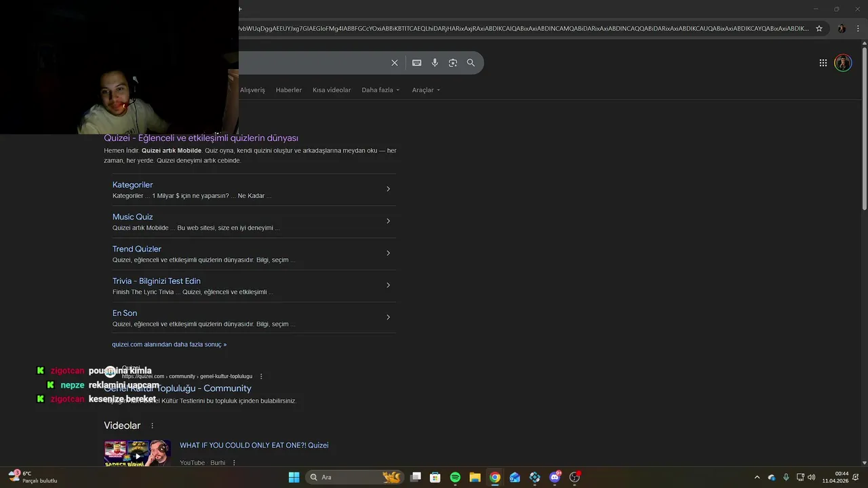Launch Microsoft Store from taskbar
Image resolution: width=868 pixels, height=488 pixels.
click(435, 477)
